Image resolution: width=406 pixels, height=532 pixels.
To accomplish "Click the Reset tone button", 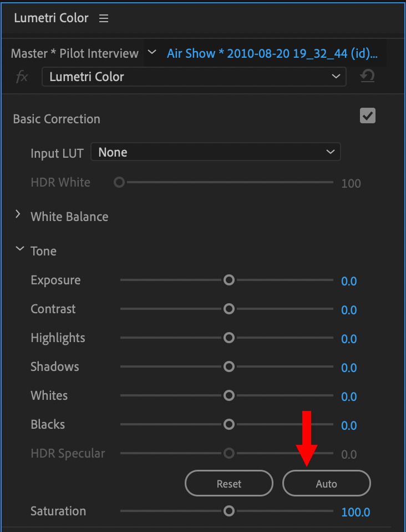I will [x=229, y=483].
